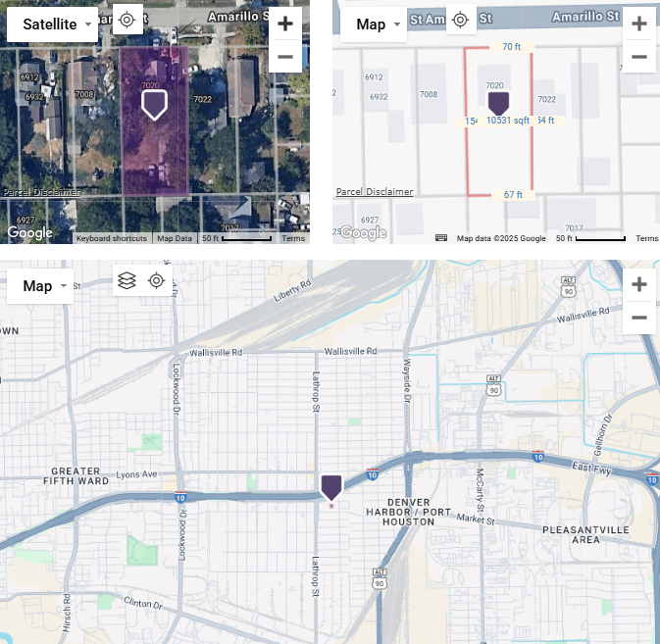The height and width of the screenshot is (644, 660).
Task: Click parcel 7022 label on the parcel map
Action: [547, 99]
